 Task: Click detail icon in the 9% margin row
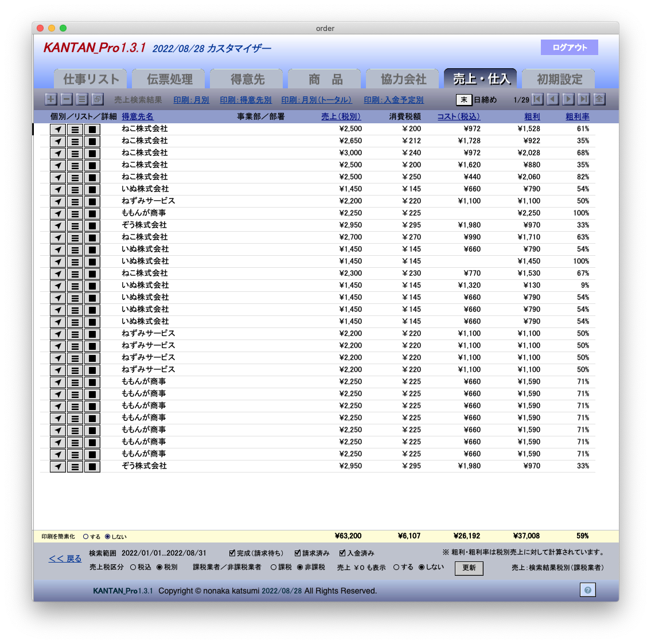[x=92, y=286]
